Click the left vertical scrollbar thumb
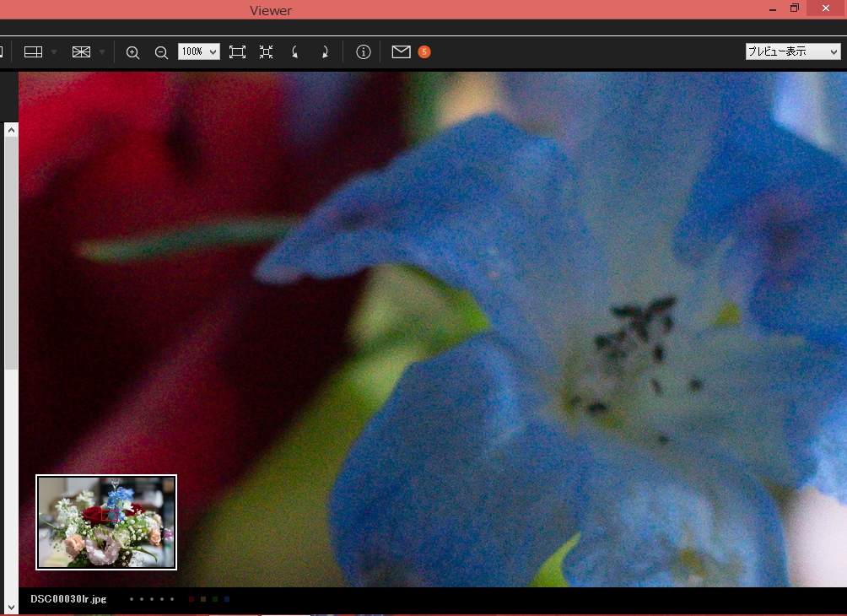This screenshot has width=847, height=616. coord(11,253)
